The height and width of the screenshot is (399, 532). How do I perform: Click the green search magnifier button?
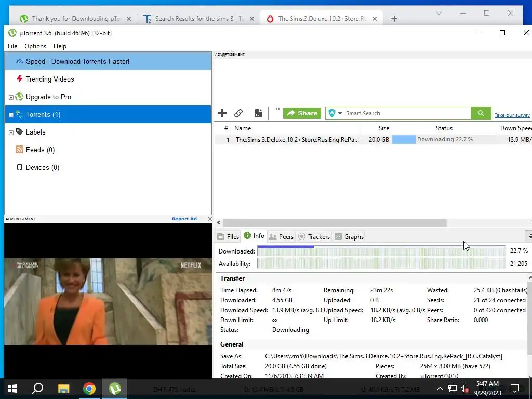coord(481,113)
